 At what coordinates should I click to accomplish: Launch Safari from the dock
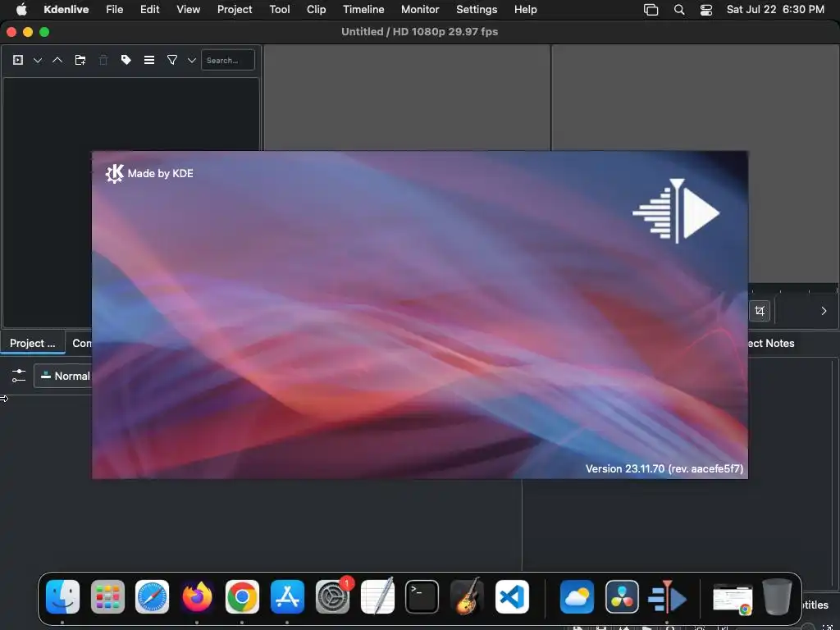[152, 597]
